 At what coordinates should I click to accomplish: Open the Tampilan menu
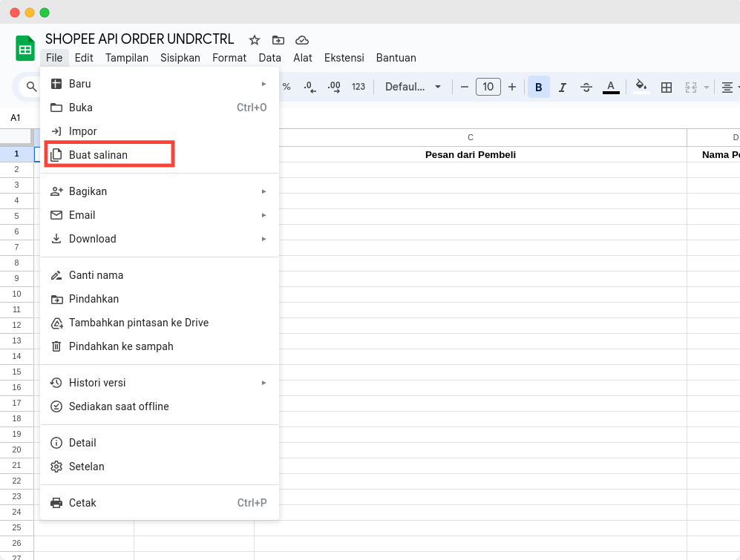point(127,58)
